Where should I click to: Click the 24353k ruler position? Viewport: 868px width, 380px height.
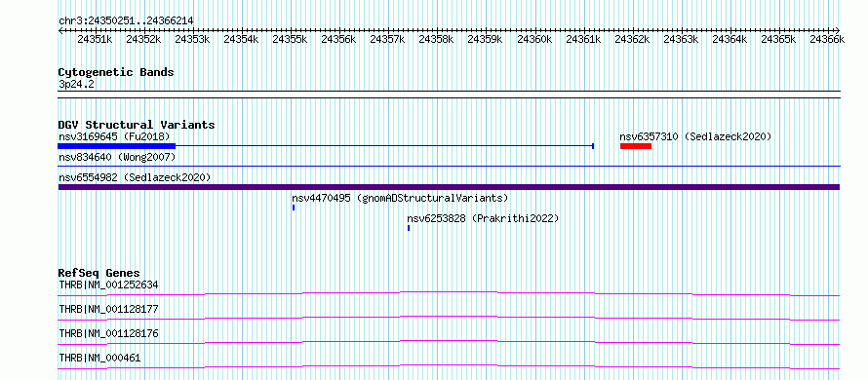[x=192, y=39]
